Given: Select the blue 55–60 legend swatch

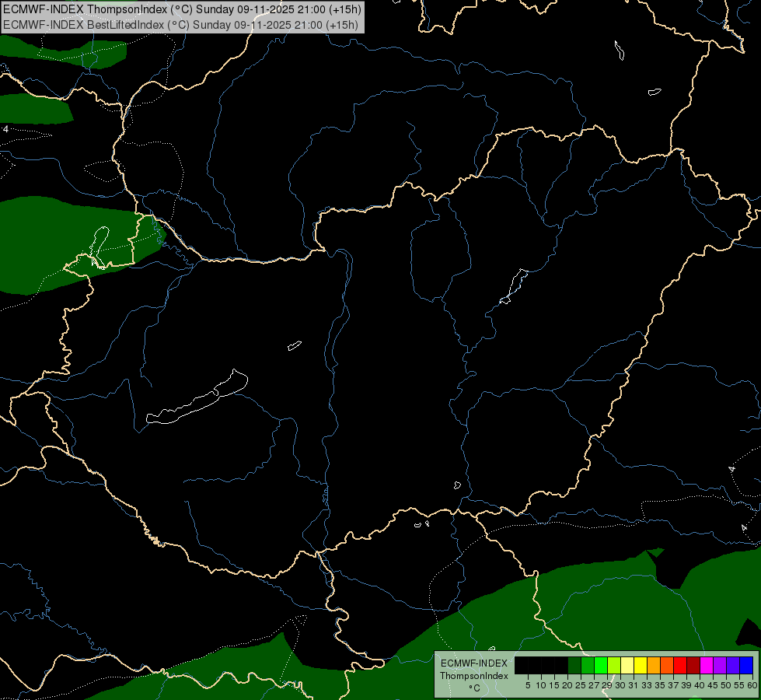Looking at the screenshot, I should 746,665.
